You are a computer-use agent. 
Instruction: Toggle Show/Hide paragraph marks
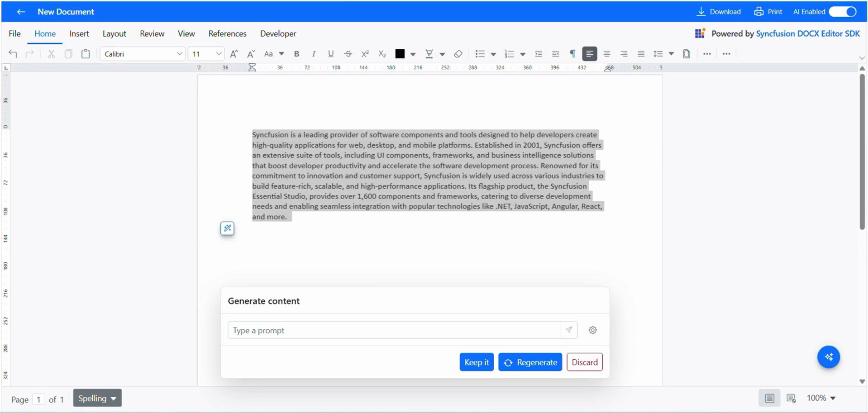tap(572, 54)
